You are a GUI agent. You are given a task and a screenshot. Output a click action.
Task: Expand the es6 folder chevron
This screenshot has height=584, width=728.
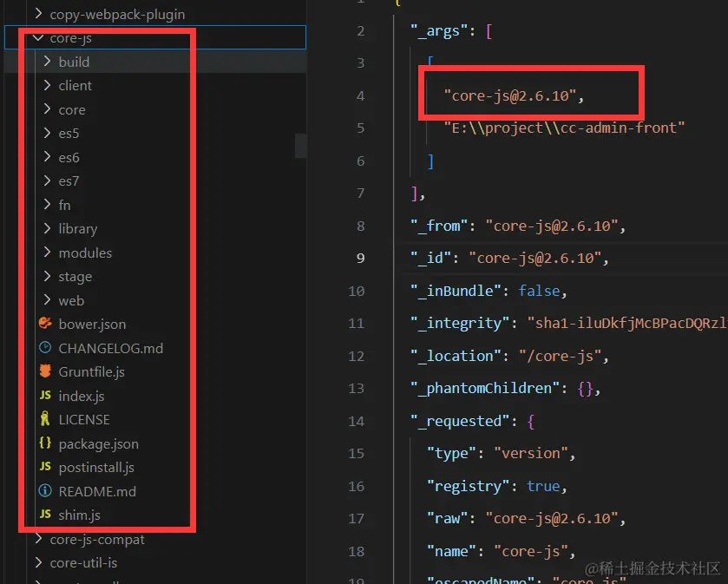pos(47,157)
